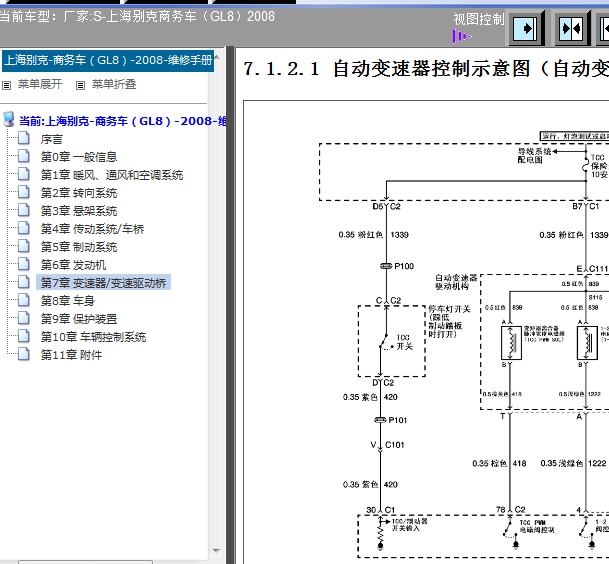
Task: Click the 0.35 浅绿色 1222 wire label
Action: pos(573,463)
